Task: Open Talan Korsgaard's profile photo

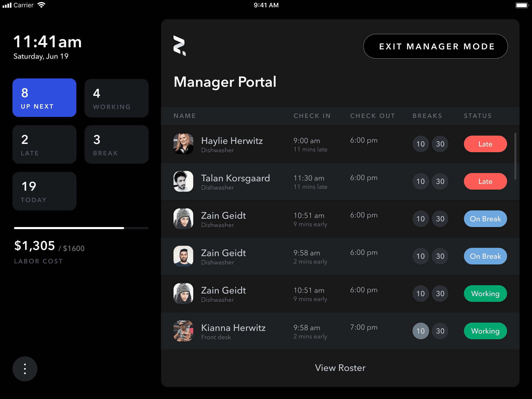Action: 183,181
